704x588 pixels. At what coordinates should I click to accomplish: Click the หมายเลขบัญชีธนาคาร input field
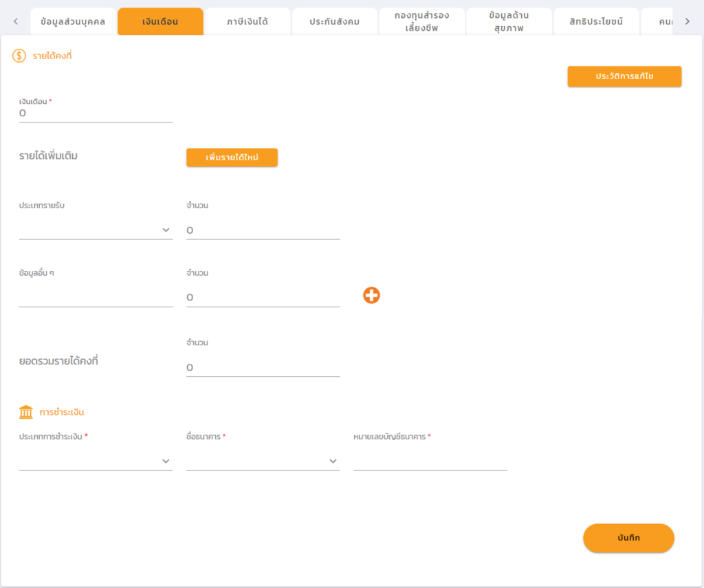(x=430, y=461)
